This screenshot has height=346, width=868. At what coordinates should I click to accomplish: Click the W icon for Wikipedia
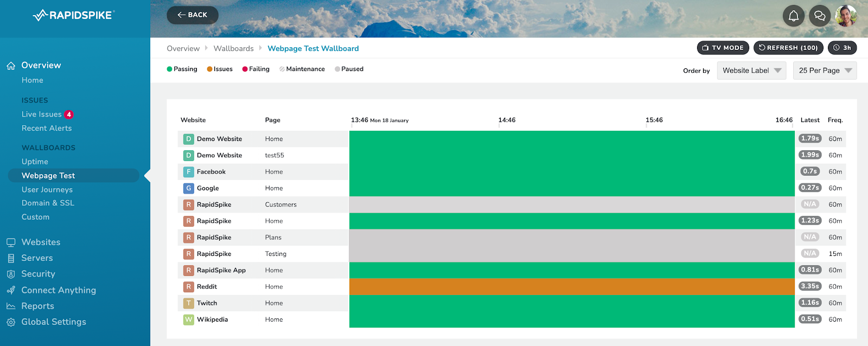coord(188,320)
